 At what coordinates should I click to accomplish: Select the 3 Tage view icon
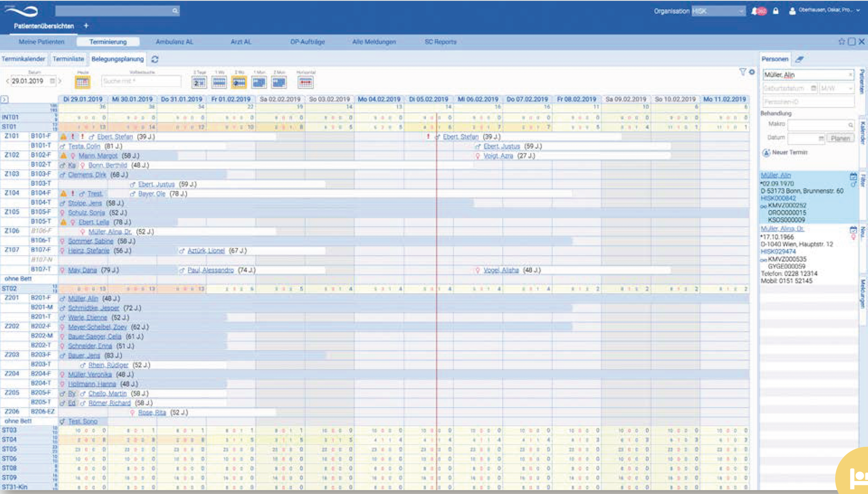point(199,82)
